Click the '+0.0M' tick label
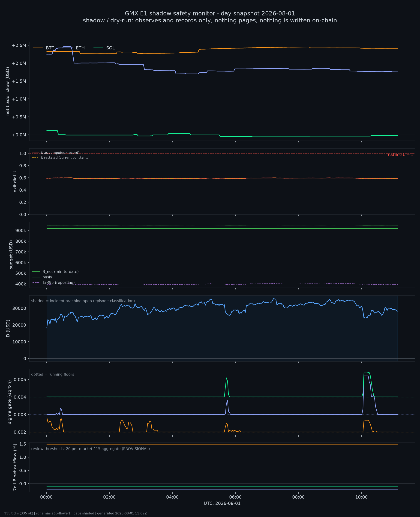Screen dimensions: 420x517 tap(19, 135)
